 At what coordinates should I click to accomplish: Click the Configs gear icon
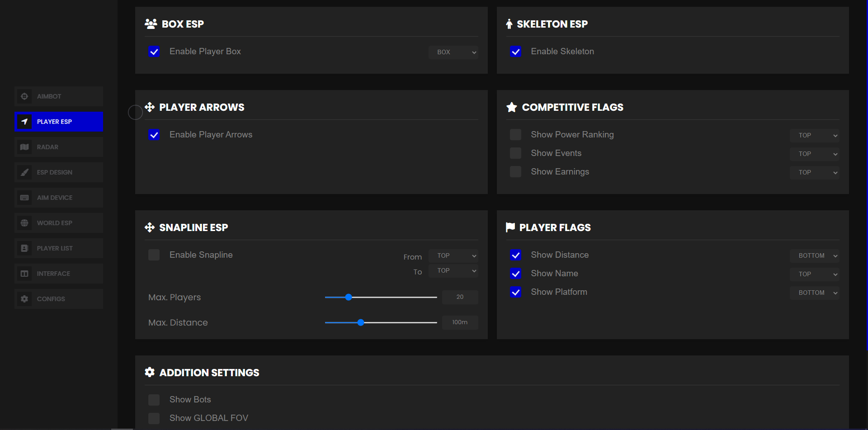pyautogui.click(x=24, y=299)
